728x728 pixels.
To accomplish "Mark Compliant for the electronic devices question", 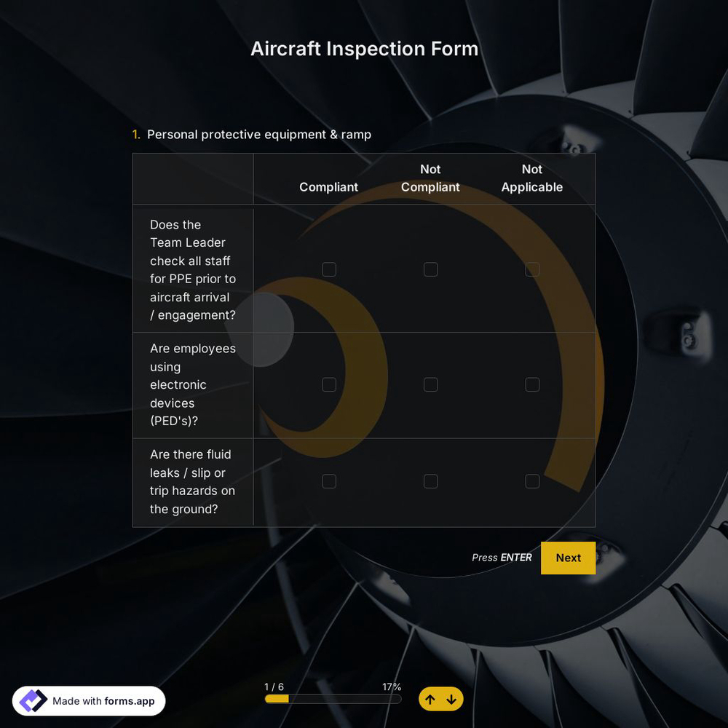I will coord(329,384).
